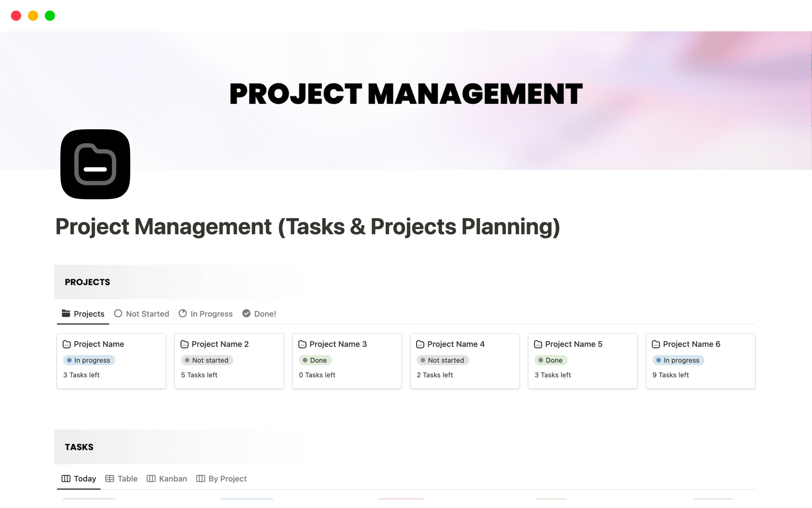Click the black folder page icon above the title
The height and width of the screenshot is (508, 812).
pyautogui.click(x=95, y=164)
